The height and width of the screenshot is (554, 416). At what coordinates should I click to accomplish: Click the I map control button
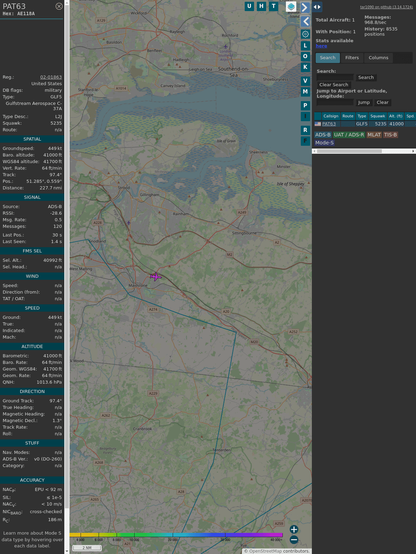point(305,117)
